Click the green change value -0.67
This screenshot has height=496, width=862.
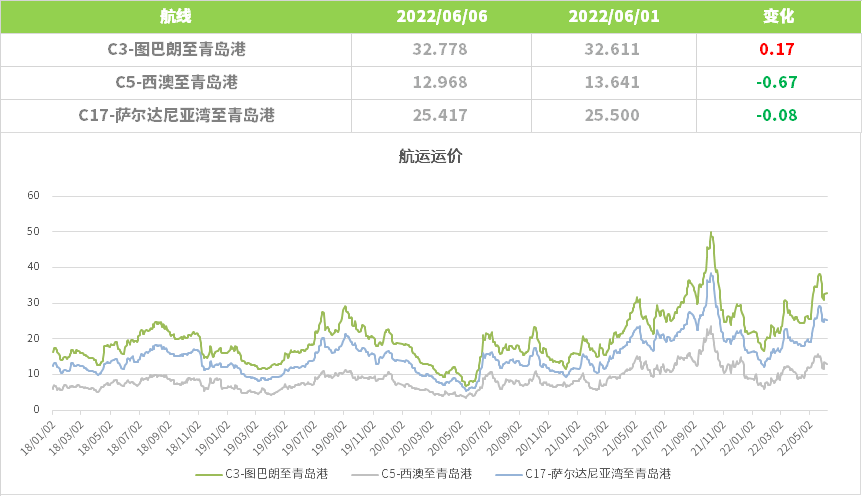pos(777,82)
